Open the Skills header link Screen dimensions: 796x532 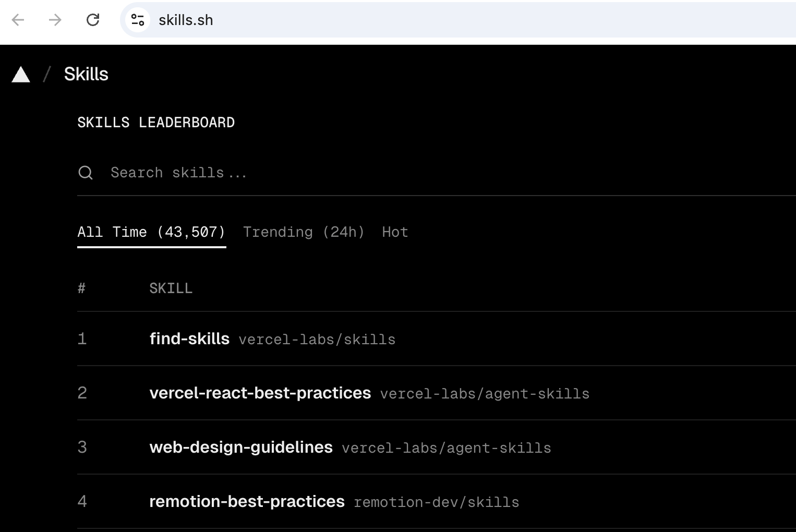[x=86, y=74]
